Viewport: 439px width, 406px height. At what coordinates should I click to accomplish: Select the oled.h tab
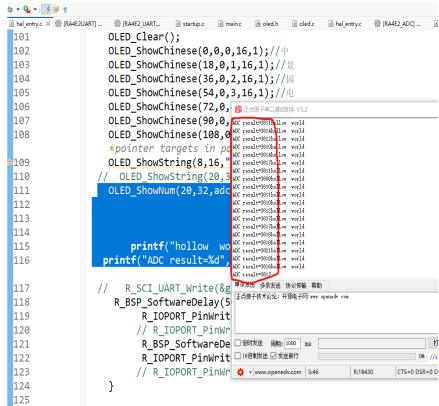pyautogui.click(x=266, y=24)
